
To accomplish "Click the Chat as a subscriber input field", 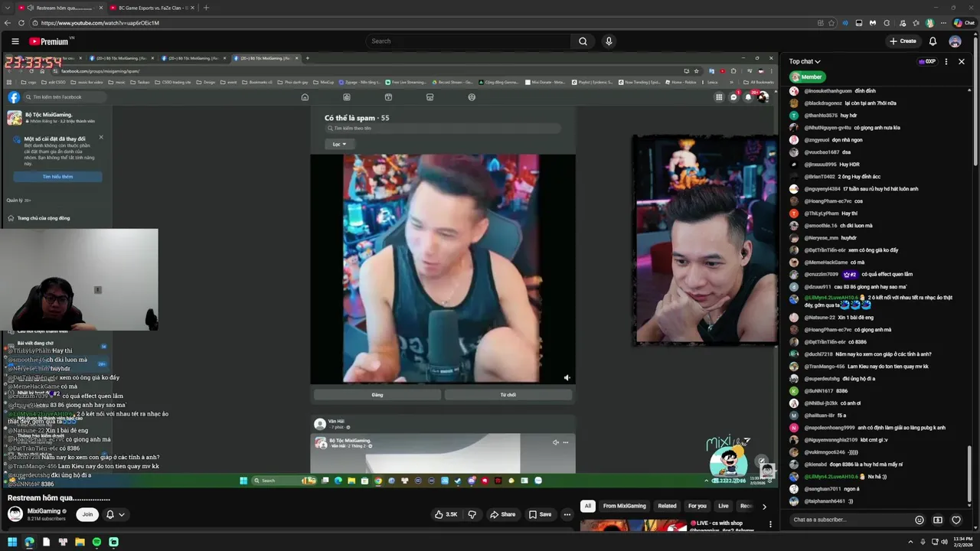I will pyautogui.click(x=850, y=520).
